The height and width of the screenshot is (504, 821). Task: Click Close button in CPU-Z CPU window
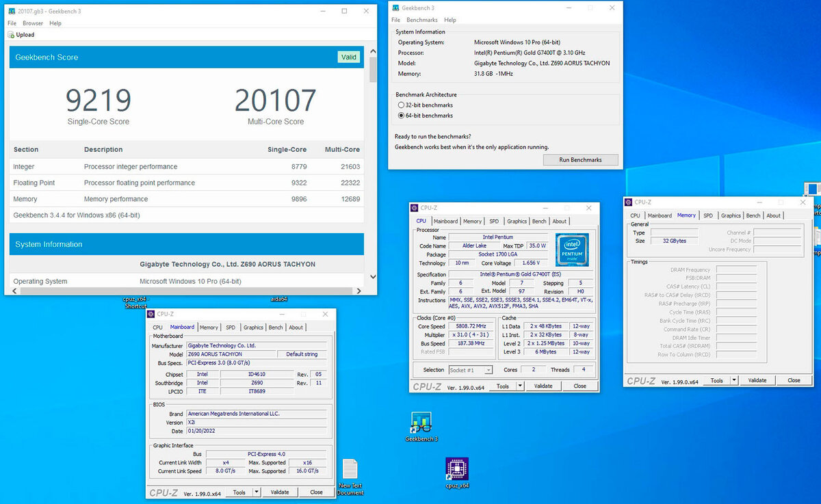pos(579,386)
